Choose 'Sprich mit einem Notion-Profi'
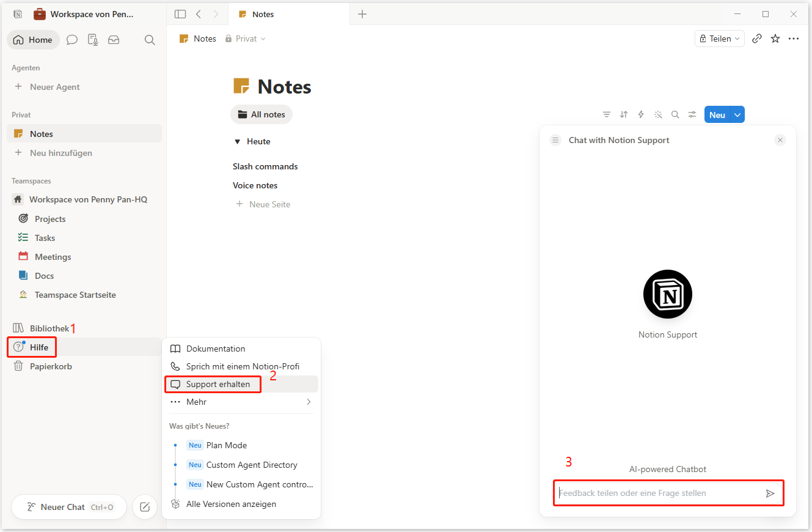Viewport: 812px width, 532px height. 241,366
